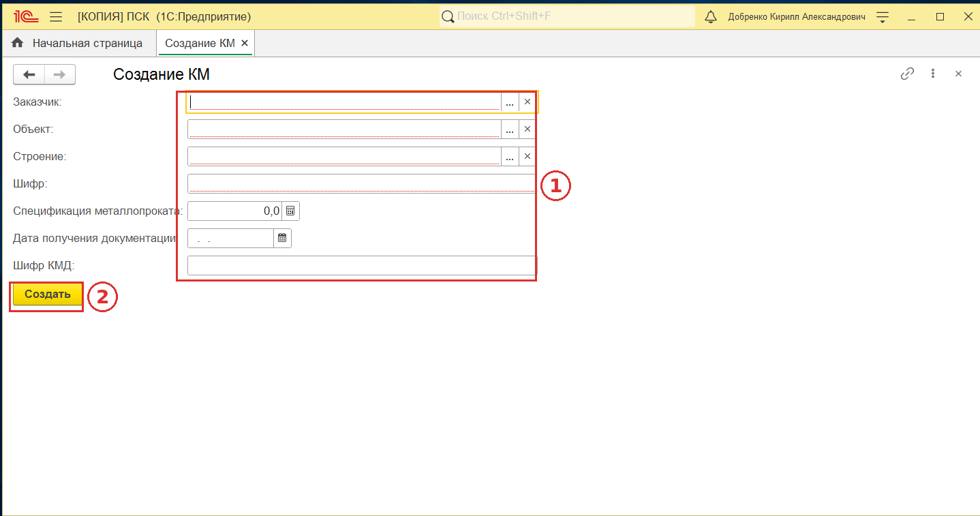Open calculator for Спецификация металлопроката
Viewport: 980px width, 516px height.
[x=290, y=211]
